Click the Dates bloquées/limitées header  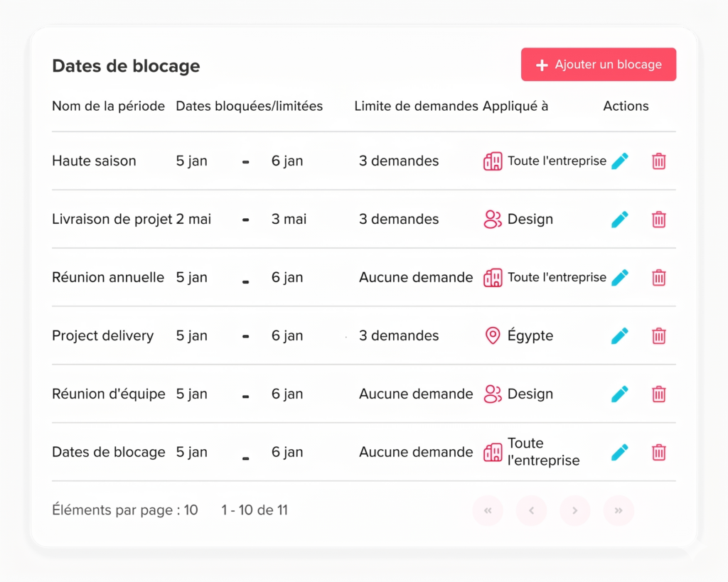tap(250, 107)
